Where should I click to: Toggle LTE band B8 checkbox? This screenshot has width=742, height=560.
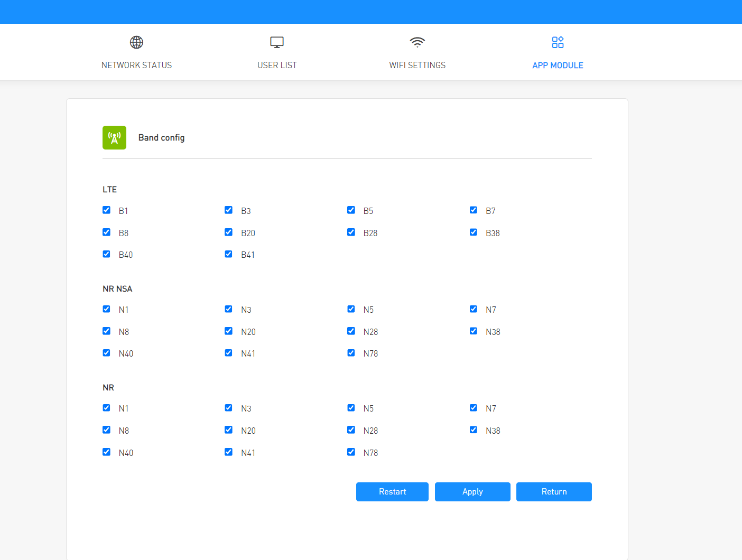[106, 232]
